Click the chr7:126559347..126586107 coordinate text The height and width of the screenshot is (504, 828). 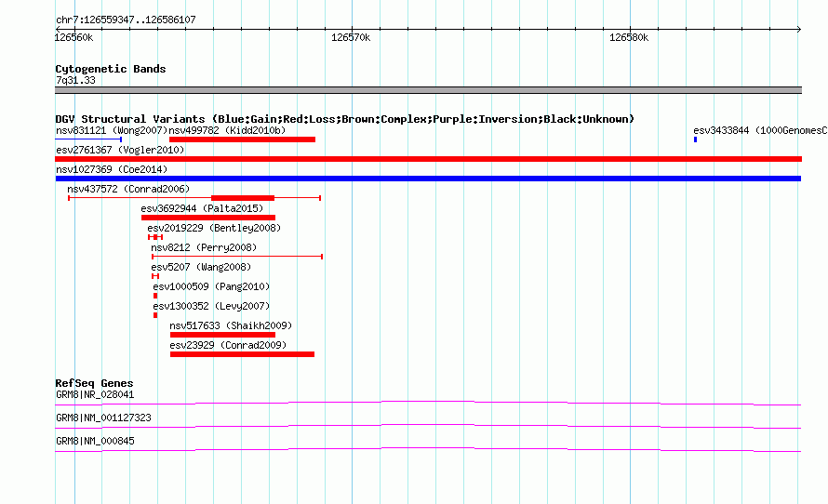click(x=126, y=20)
